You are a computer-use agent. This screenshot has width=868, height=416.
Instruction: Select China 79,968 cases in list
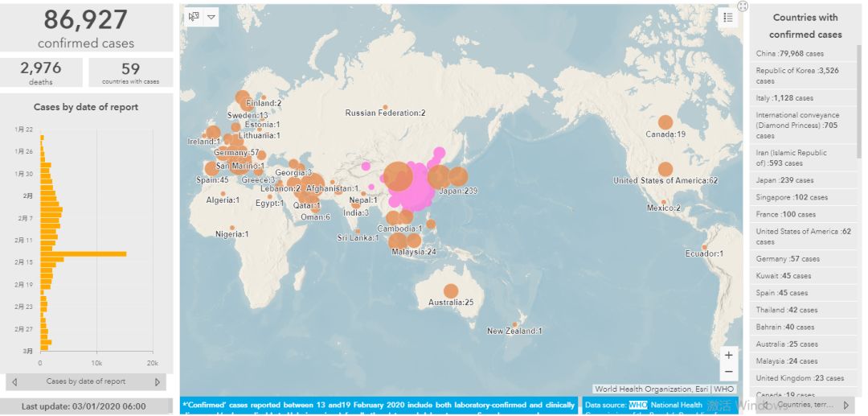coord(803,54)
